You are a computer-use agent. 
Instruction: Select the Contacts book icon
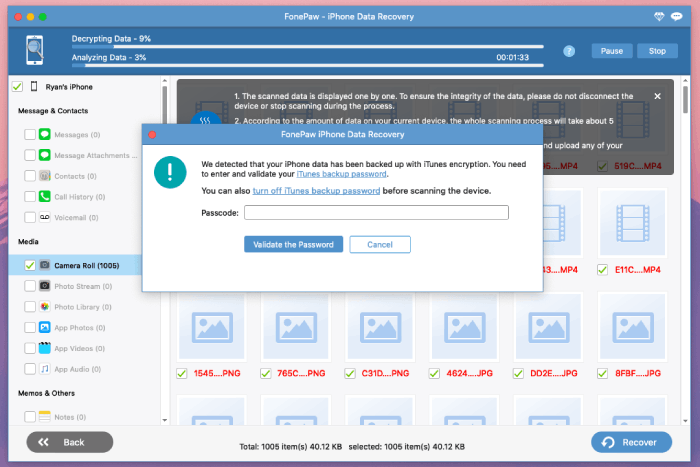pyautogui.click(x=45, y=176)
